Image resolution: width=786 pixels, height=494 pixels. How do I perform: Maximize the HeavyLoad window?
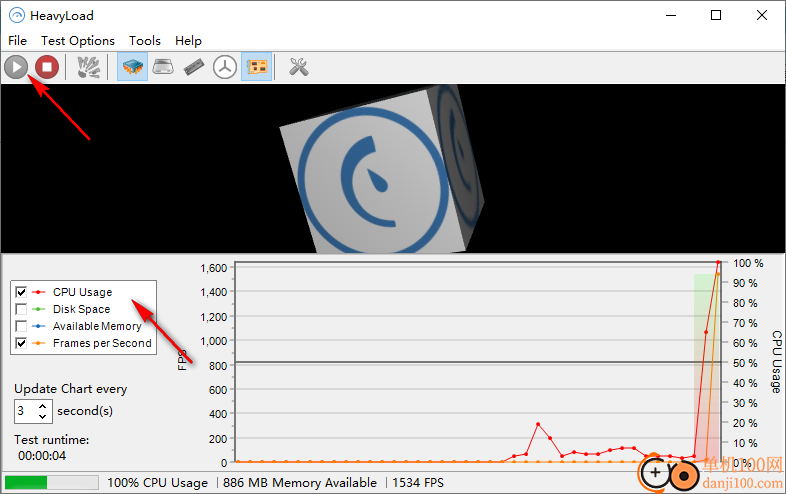coord(716,16)
